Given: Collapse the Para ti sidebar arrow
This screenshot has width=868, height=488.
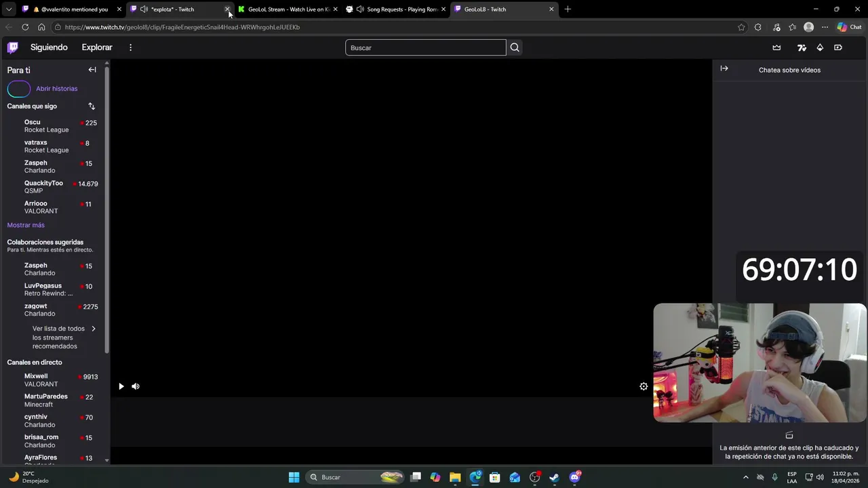Looking at the screenshot, I should click(92, 70).
